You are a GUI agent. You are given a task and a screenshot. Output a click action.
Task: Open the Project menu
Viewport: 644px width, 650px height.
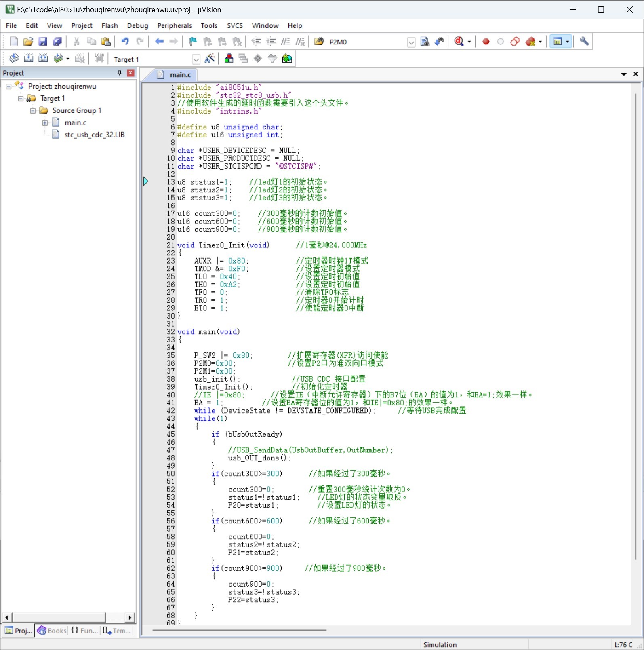click(82, 25)
